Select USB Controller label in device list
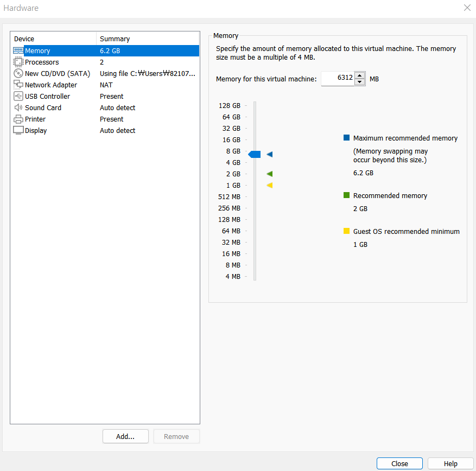 pyautogui.click(x=47, y=97)
